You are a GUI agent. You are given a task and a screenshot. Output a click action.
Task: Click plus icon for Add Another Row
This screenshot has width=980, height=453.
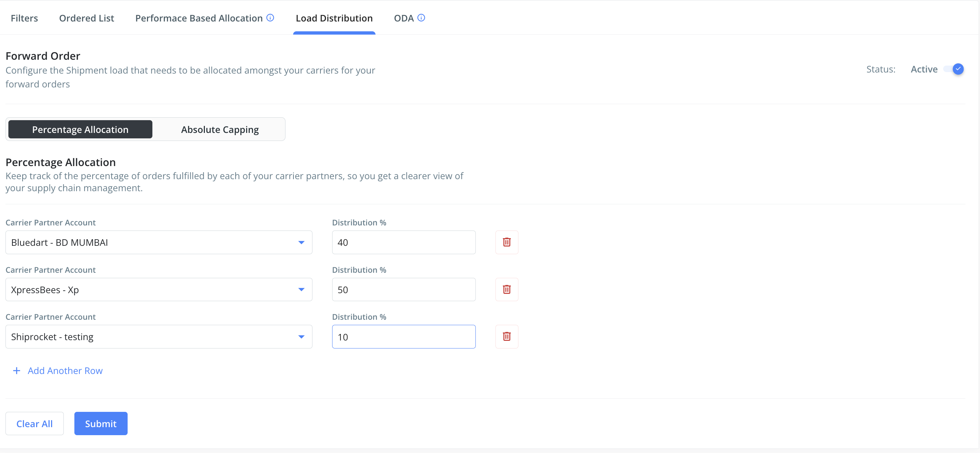click(16, 371)
